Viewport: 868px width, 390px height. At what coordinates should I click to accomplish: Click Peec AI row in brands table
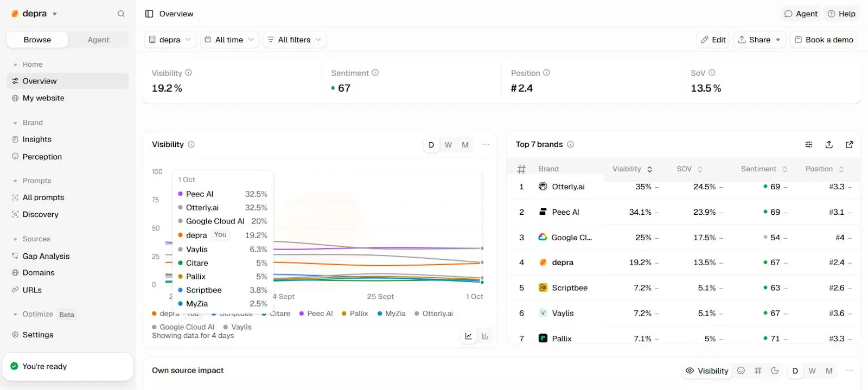point(684,212)
